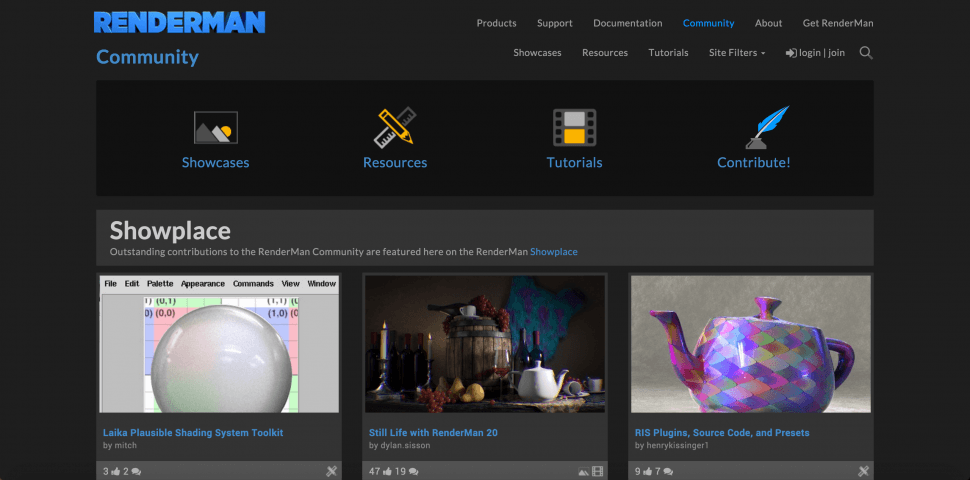Open the Products menu
Screen dimensions: 970x480
point(496,23)
